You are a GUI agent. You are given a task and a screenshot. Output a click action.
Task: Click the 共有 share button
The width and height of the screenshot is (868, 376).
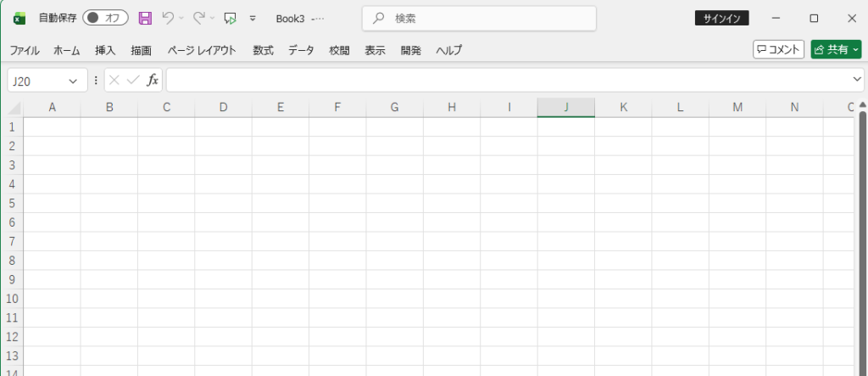tap(835, 50)
